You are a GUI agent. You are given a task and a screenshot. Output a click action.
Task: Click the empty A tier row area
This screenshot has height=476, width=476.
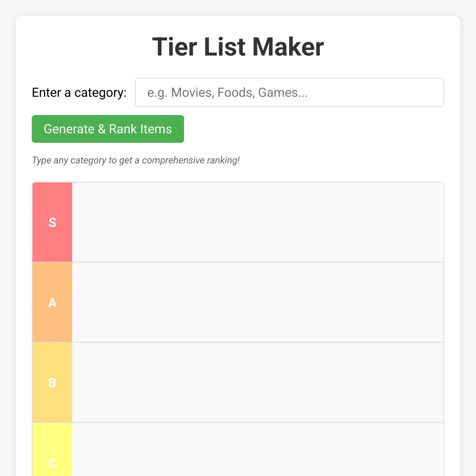[x=258, y=303]
